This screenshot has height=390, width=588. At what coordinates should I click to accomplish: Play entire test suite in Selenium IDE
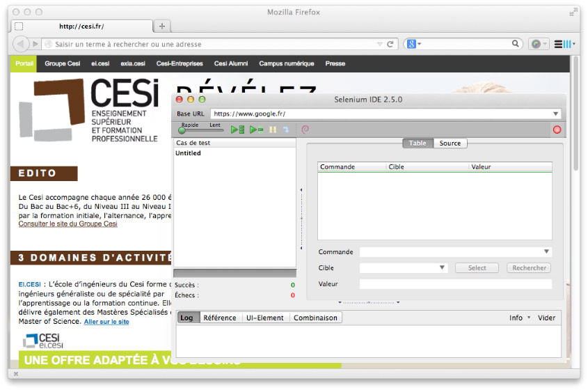click(237, 130)
